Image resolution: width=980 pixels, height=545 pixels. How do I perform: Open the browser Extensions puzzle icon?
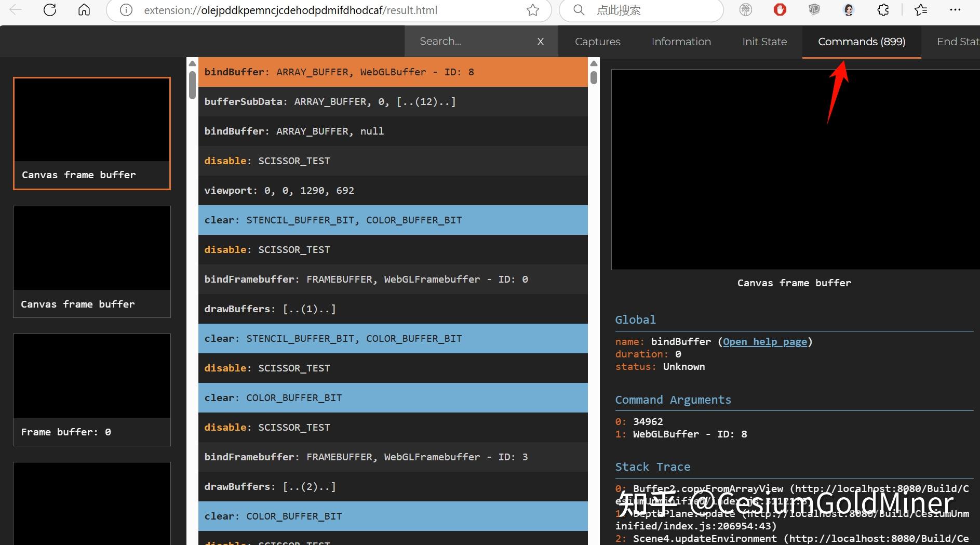pyautogui.click(x=883, y=10)
